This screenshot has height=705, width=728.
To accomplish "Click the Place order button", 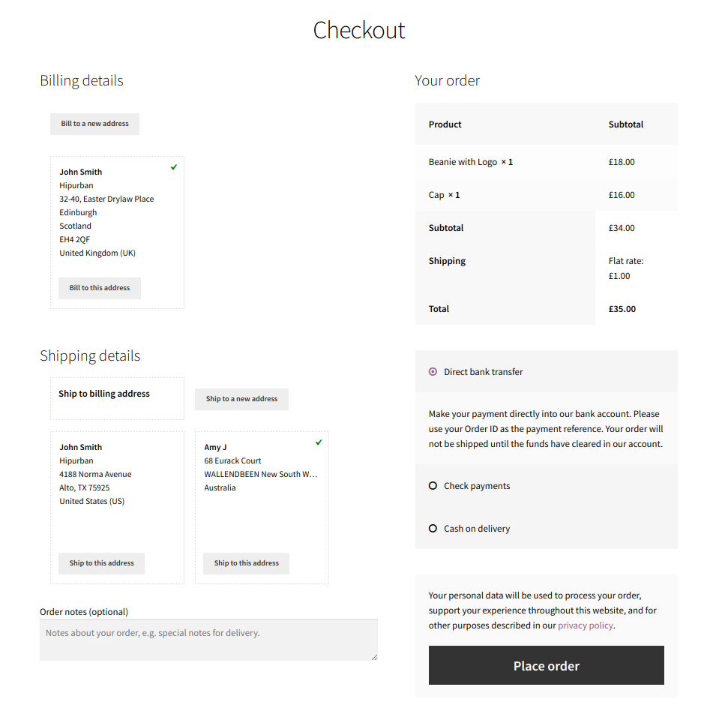I will tap(546, 665).
